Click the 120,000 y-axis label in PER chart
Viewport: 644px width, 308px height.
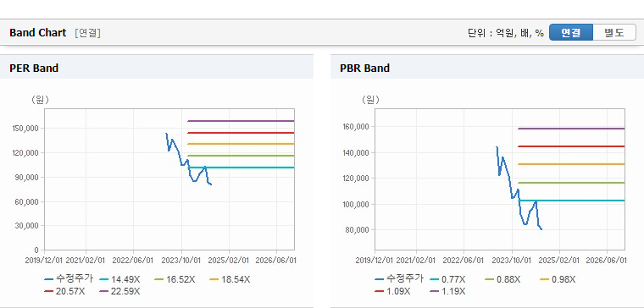26,153
